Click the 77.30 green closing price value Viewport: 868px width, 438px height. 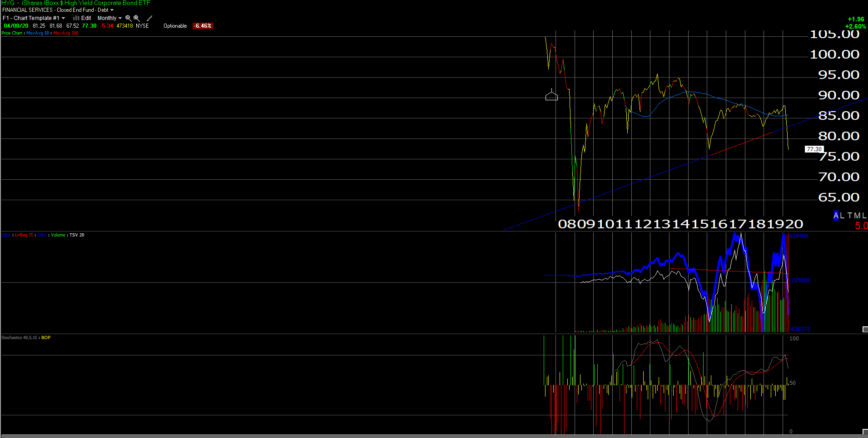click(x=89, y=26)
